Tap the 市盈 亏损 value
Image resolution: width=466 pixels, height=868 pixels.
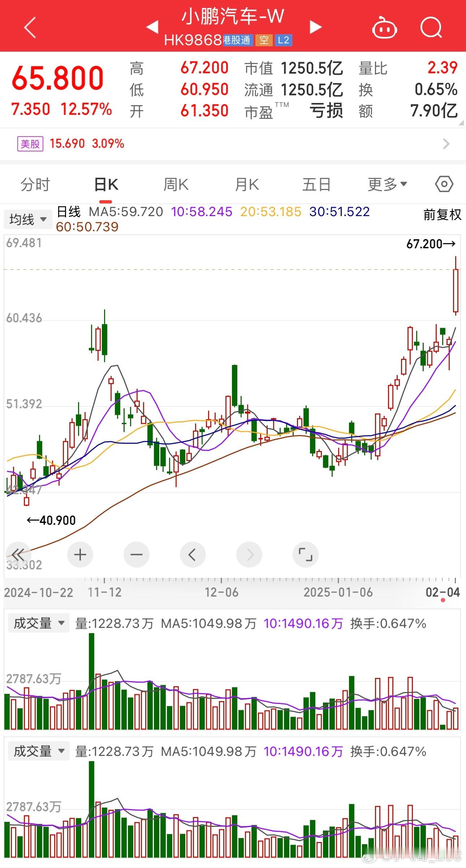[326, 111]
